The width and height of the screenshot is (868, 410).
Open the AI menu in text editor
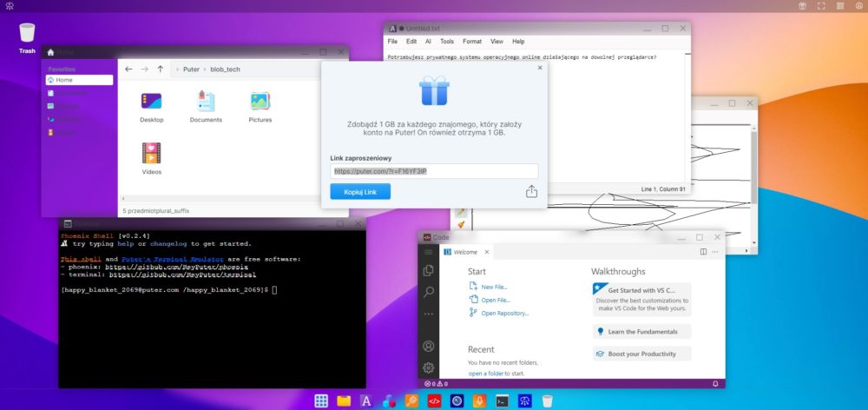(x=429, y=42)
